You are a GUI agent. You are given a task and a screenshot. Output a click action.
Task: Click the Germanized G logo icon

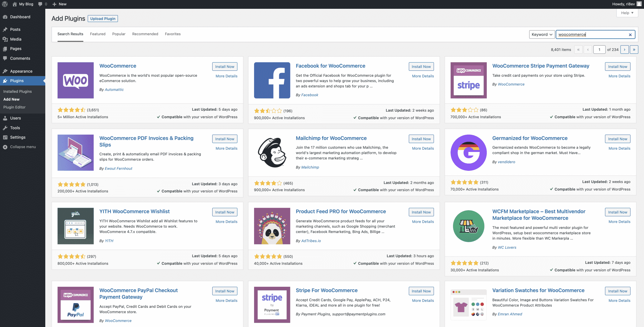[x=468, y=152]
